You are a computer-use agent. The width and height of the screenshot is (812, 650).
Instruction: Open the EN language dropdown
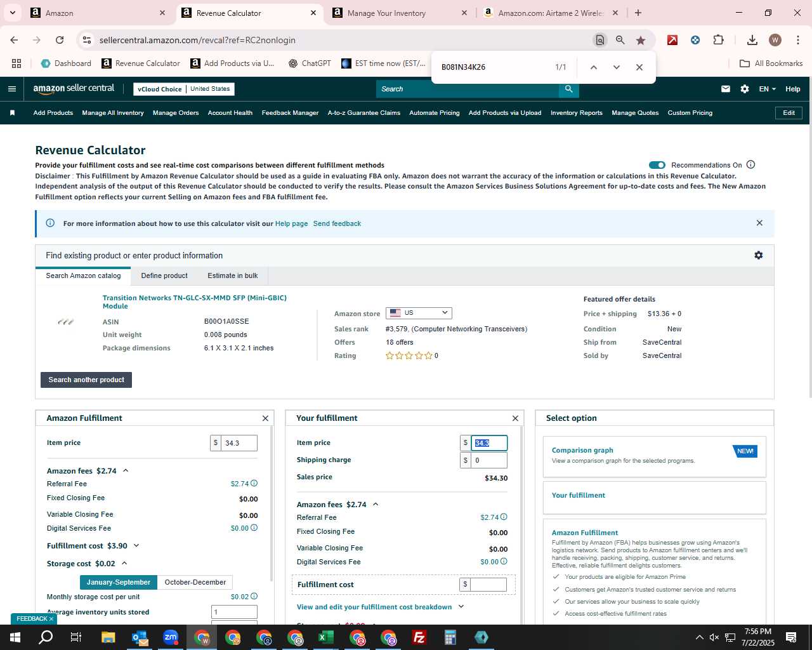pos(768,89)
